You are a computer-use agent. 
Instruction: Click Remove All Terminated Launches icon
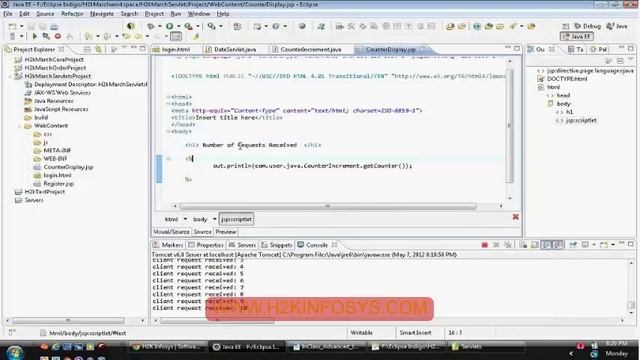coord(508,245)
